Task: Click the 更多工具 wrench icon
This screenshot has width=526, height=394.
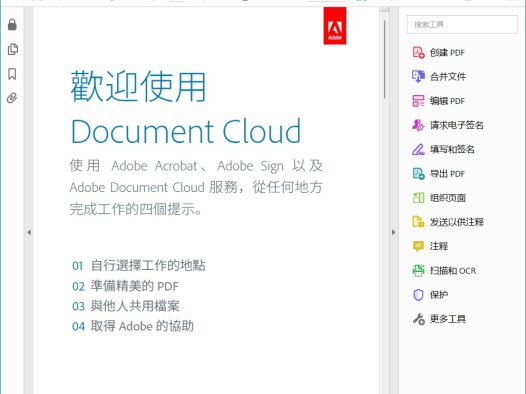Action: click(418, 319)
